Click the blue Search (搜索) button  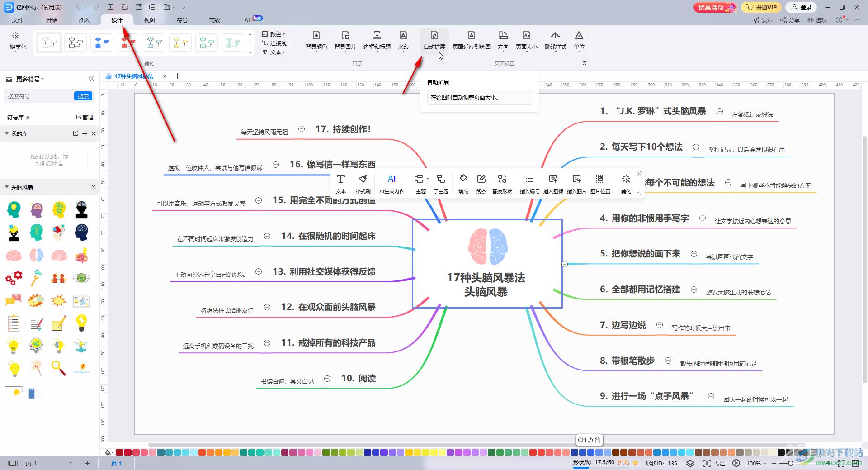point(83,96)
